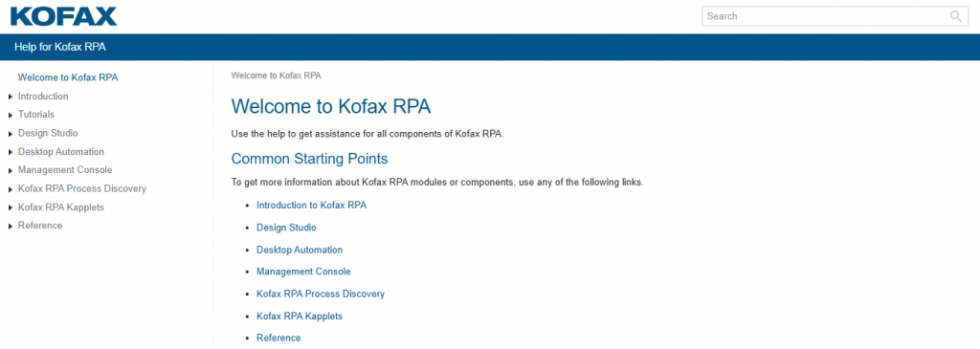Open the Desktop Automation content link

pos(300,250)
